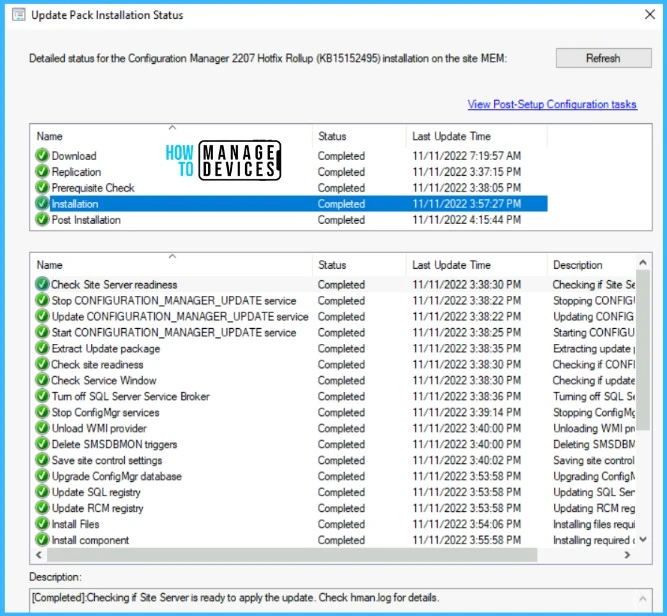The height and width of the screenshot is (616, 667).
Task: Click check icon of Install Files
Action: pos(42,524)
